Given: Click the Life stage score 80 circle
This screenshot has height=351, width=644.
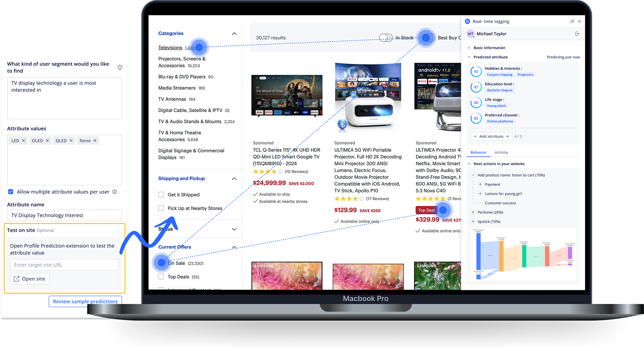Looking at the screenshot, I should pyautogui.click(x=476, y=103).
